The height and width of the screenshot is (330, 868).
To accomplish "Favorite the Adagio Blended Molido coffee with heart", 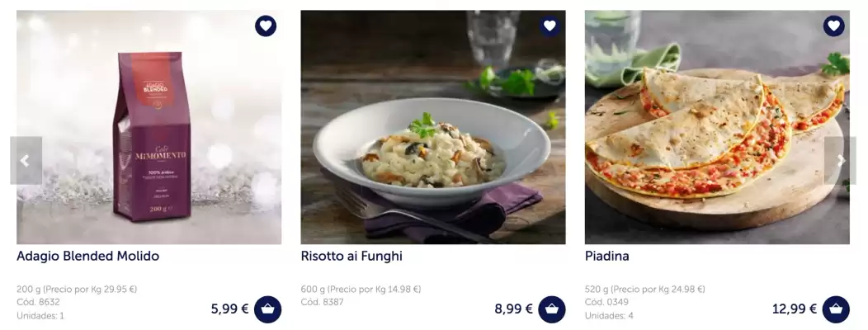I will coord(266,26).
